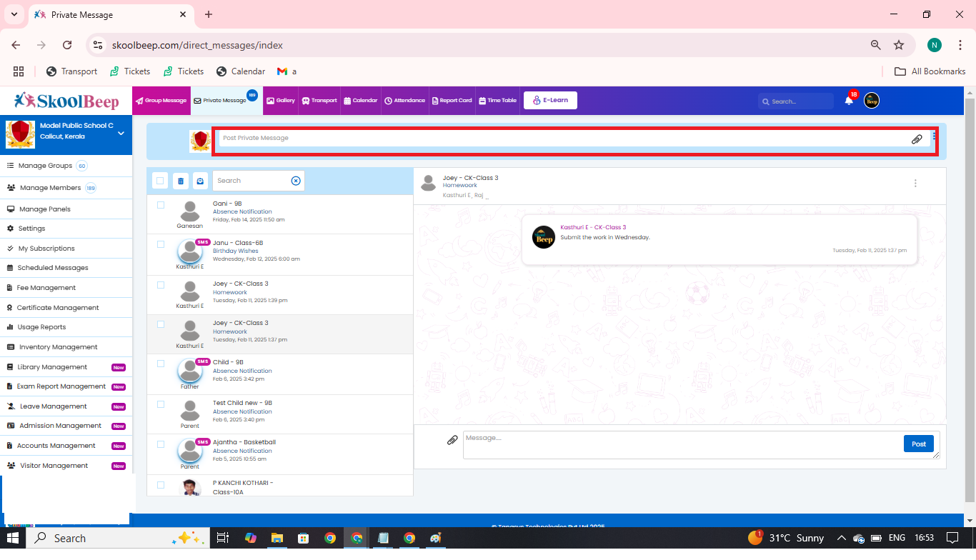
Task: Select the Ajantha - Basketball message checkbox
Action: 161,444
